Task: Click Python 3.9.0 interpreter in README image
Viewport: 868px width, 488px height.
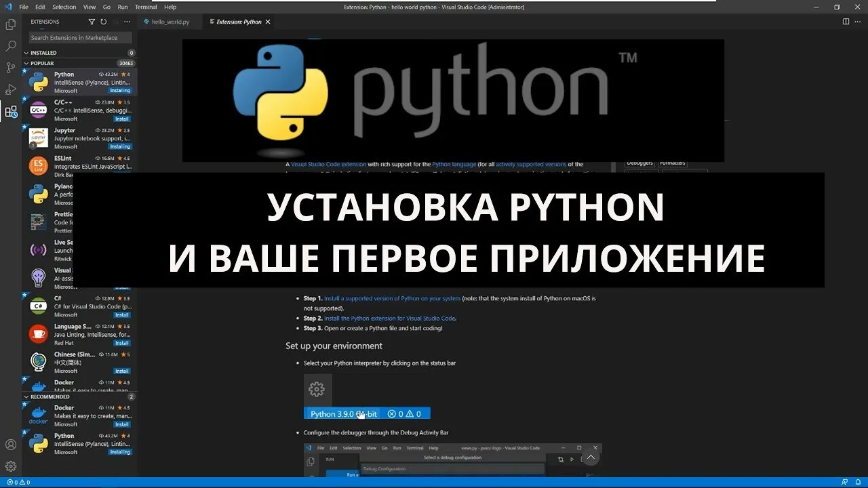Action: click(343, 413)
